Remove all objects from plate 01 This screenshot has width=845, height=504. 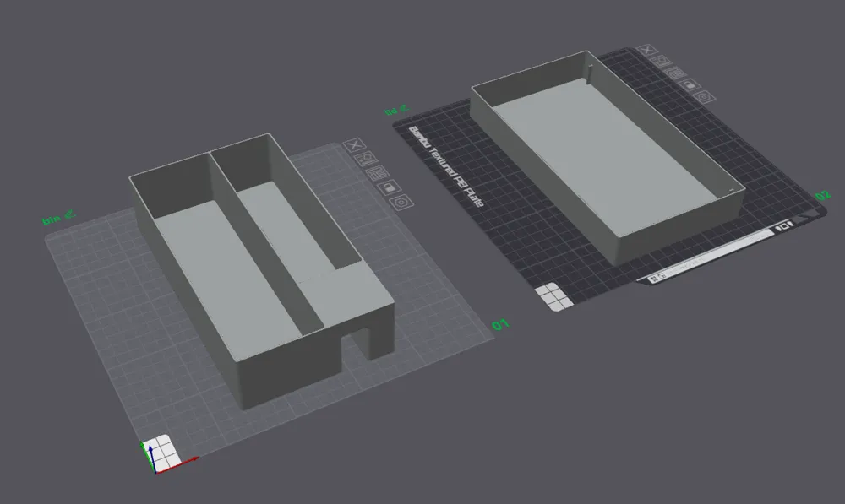(x=354, y=145)
